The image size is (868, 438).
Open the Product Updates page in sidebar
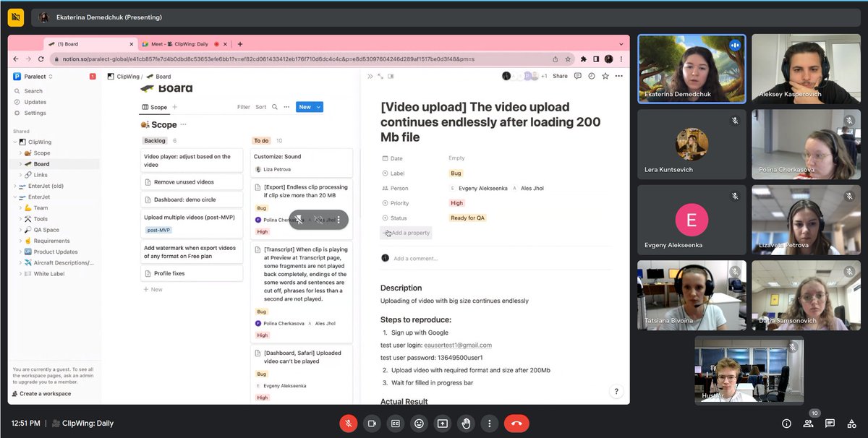(x=56, y=252)
